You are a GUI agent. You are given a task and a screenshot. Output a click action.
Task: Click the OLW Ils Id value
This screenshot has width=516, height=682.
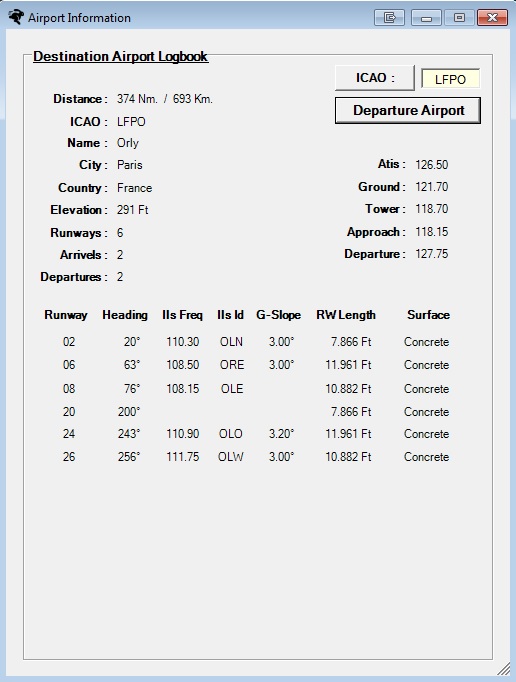coord(231,457)
